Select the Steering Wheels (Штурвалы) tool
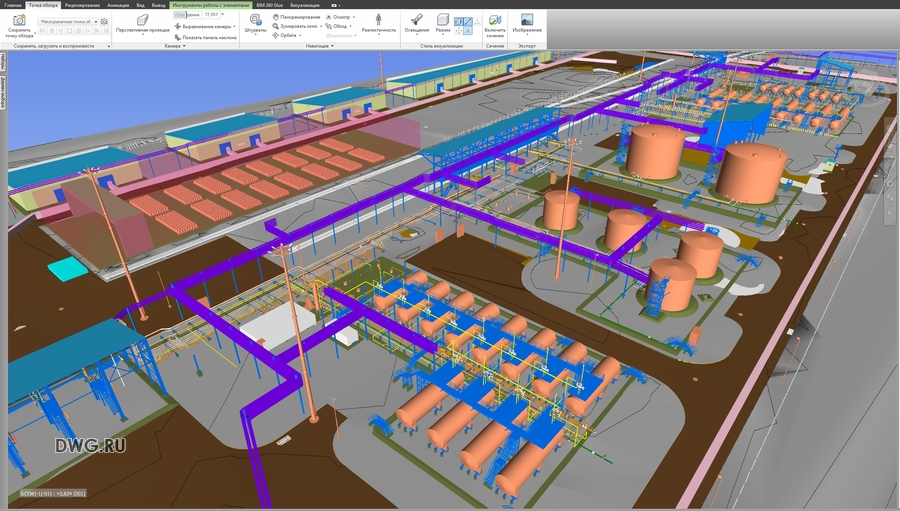The image size is (900, 511). [x=255, y=20]
